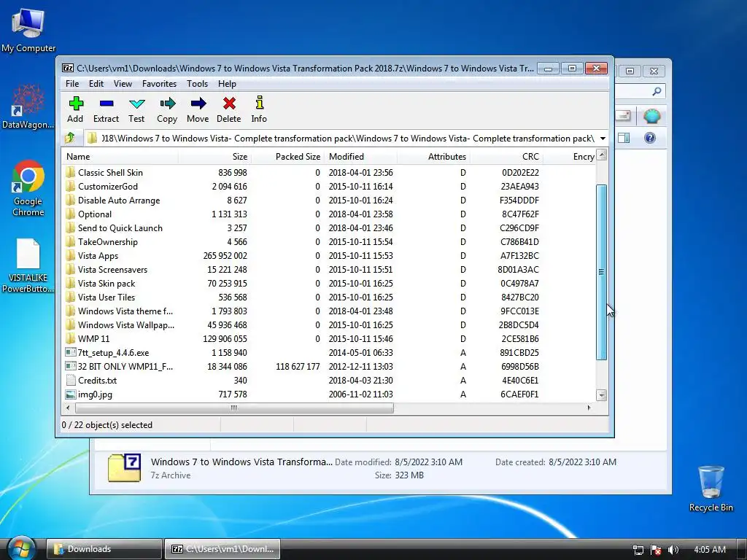Sort by Attributes column header

pos(433,157)
